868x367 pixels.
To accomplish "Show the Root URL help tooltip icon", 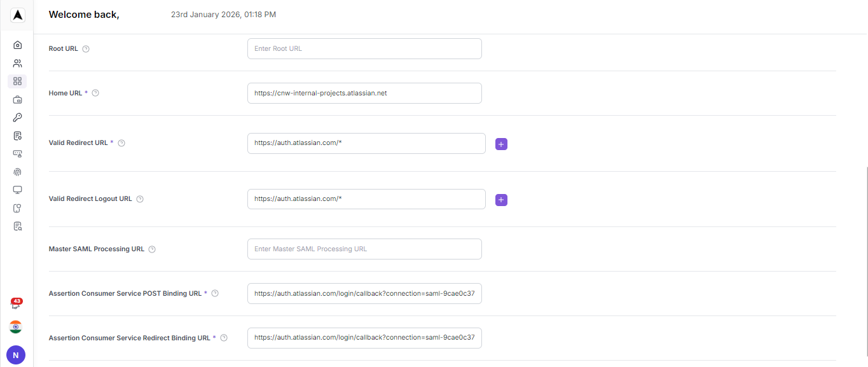I will pyautogui.click(x=85, y=48).
